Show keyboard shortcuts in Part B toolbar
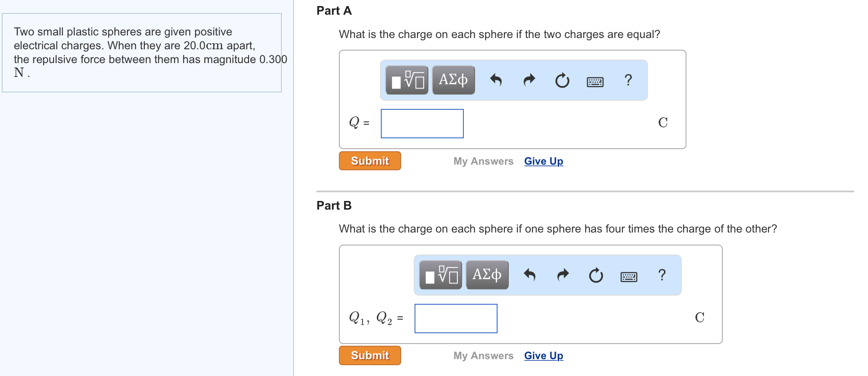The height and width of the screenshot is (376, 868). pyautogui.click(x=629, y=277)
